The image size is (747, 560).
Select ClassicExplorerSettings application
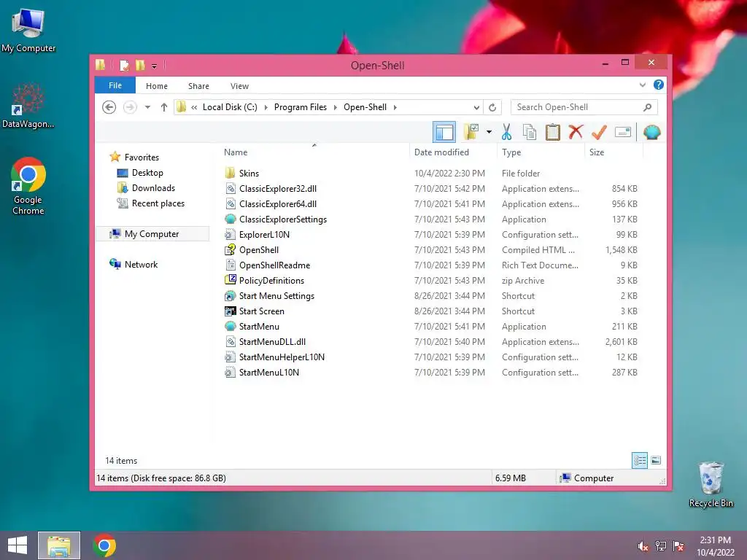pyautogui.click(x=282, y=219)
